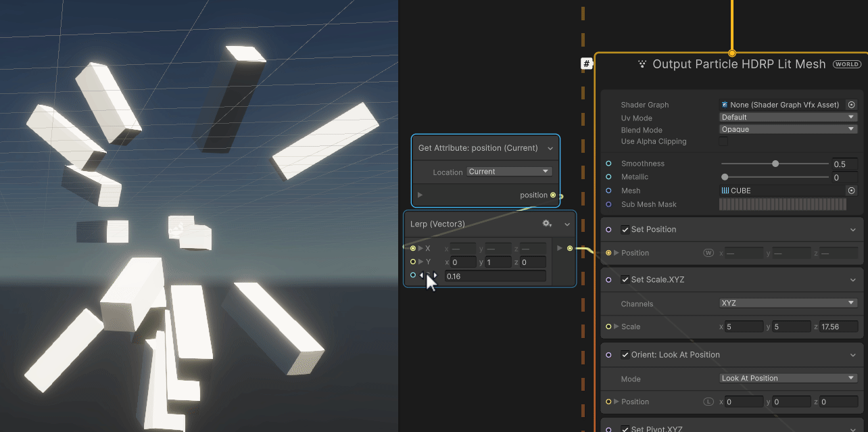Open the Lerp node settings gear icon
This screenshot has width=868, height=432.
click(547, 224)
